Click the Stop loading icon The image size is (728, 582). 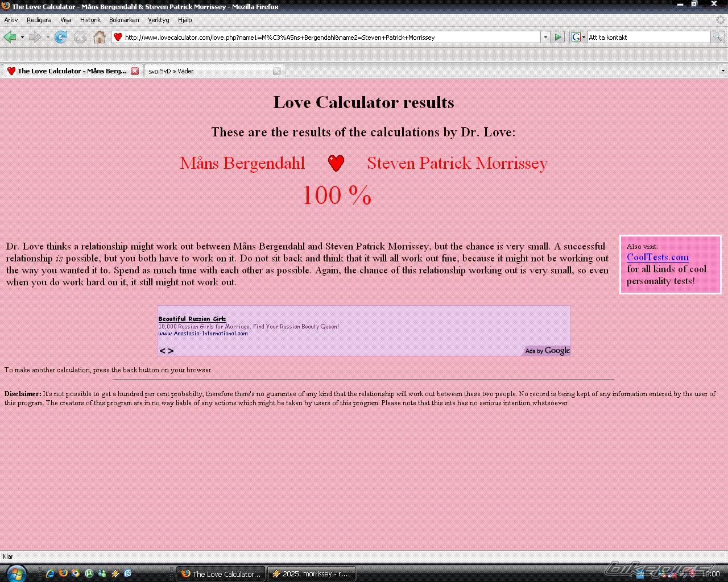click(80, 38)
